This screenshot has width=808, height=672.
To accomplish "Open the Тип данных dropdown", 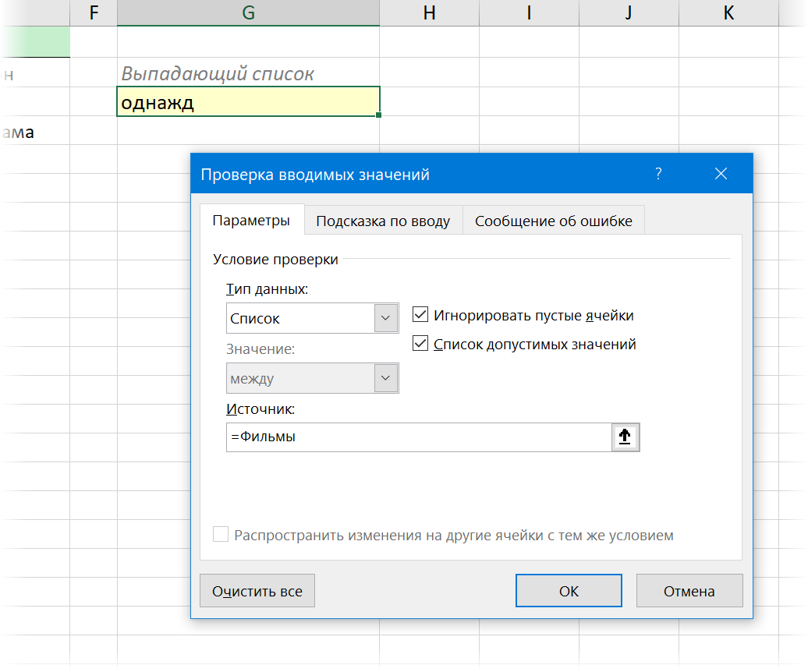I will pos(385,318).
